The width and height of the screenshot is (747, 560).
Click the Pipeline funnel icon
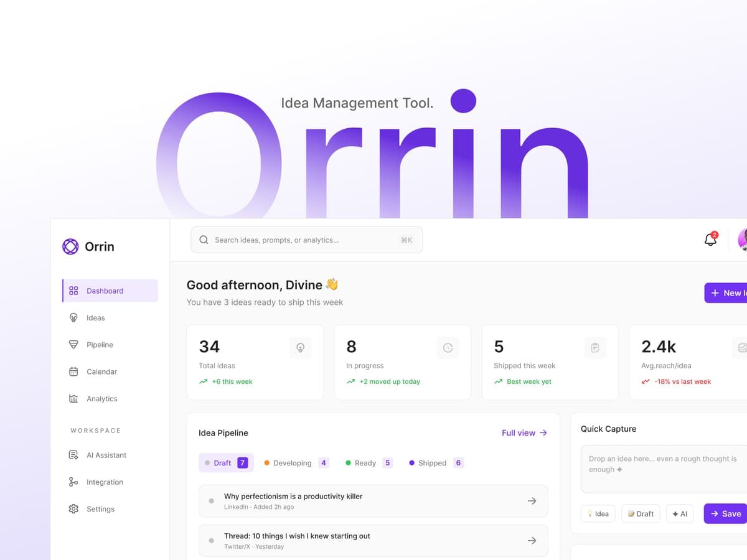(73, 345)
